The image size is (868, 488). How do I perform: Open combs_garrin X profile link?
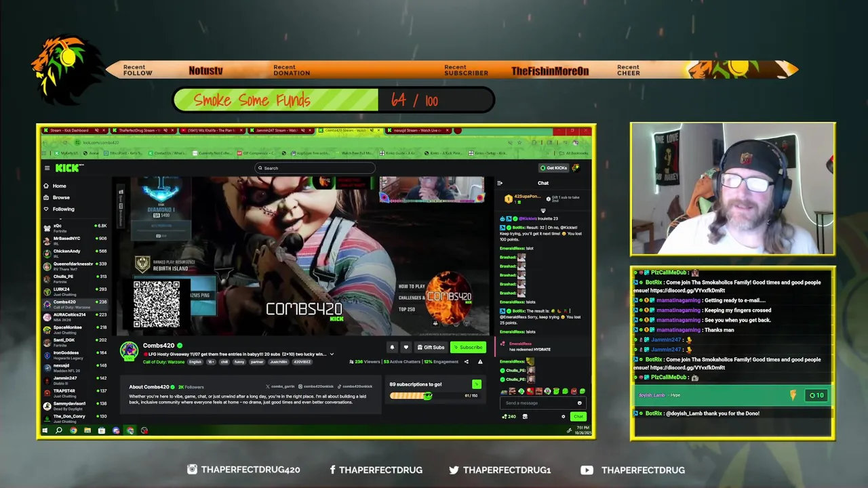pyautogui.click(x=281, y=386)
